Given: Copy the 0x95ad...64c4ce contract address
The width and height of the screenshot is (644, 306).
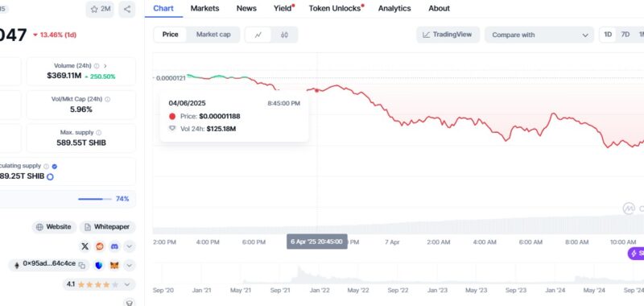Looking at the screenshot, I should tap(82, 266).
